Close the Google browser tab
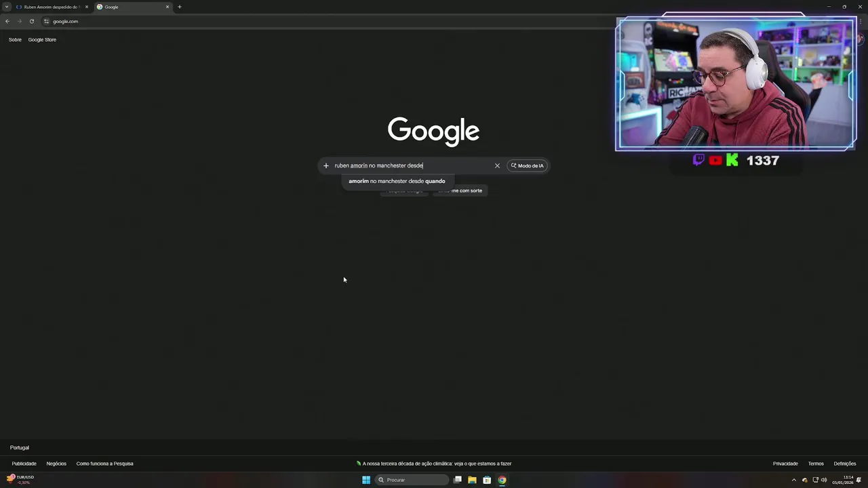Image resolution: width=868 pixels, height=488 pixels. 167,7
